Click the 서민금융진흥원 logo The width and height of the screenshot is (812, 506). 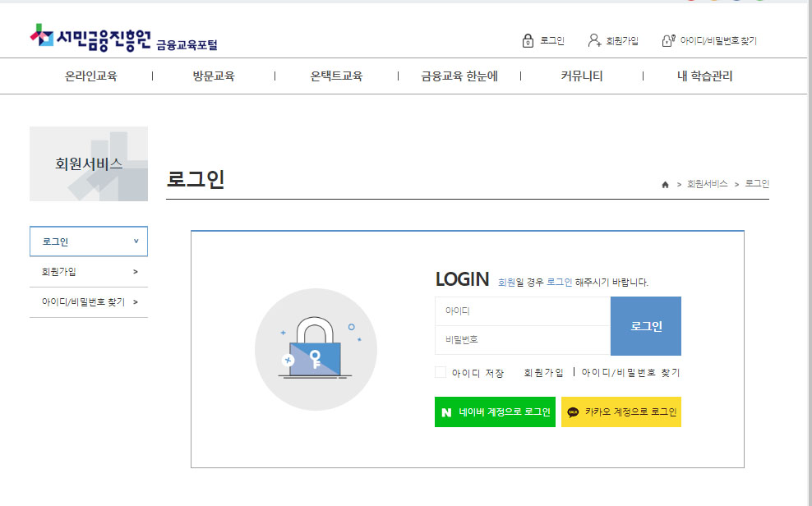[90, 38]
